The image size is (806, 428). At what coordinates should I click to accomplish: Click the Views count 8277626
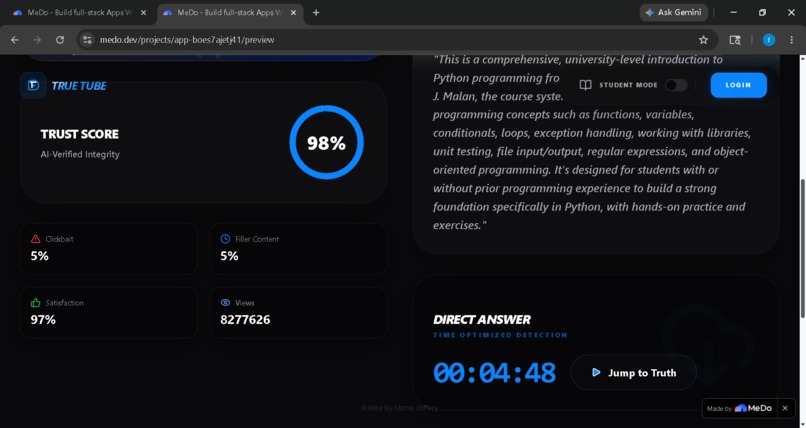click(x=245, y=320)
